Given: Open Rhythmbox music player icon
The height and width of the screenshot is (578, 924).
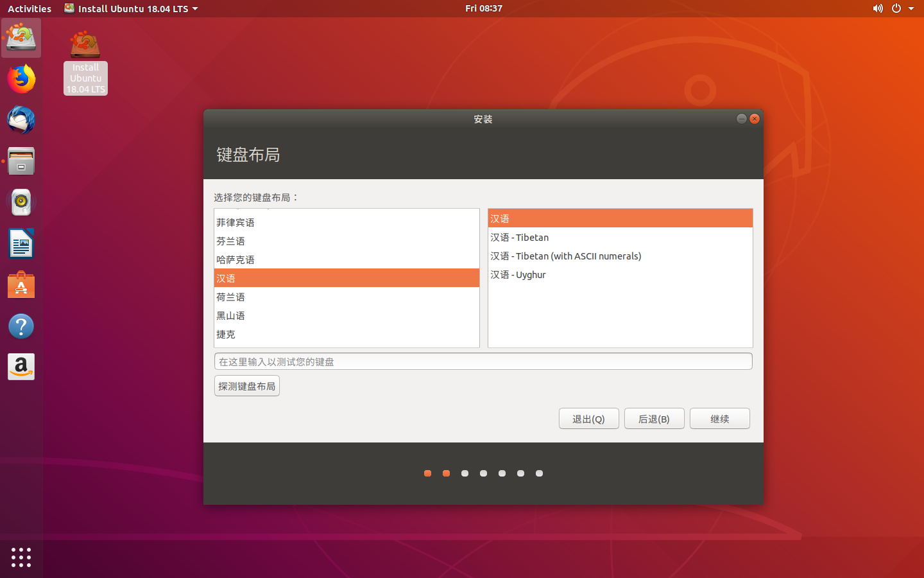Looking at the screenshot, I should (x=21, y=202).
